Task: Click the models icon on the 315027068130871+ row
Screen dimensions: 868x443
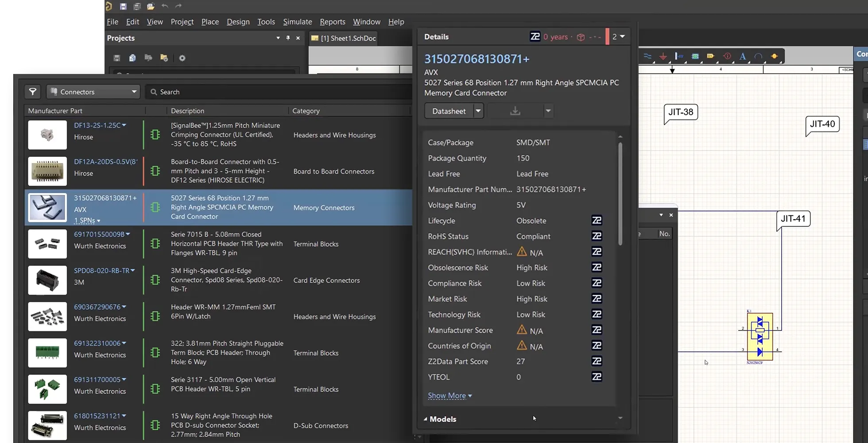Action: (x=155, y=207)
